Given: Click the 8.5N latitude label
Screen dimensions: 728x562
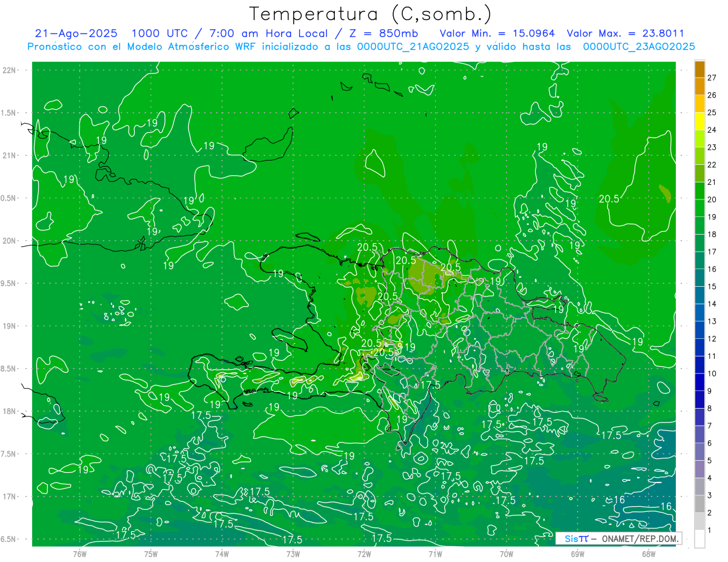Looking at the screenshot, I should (8, 369).
